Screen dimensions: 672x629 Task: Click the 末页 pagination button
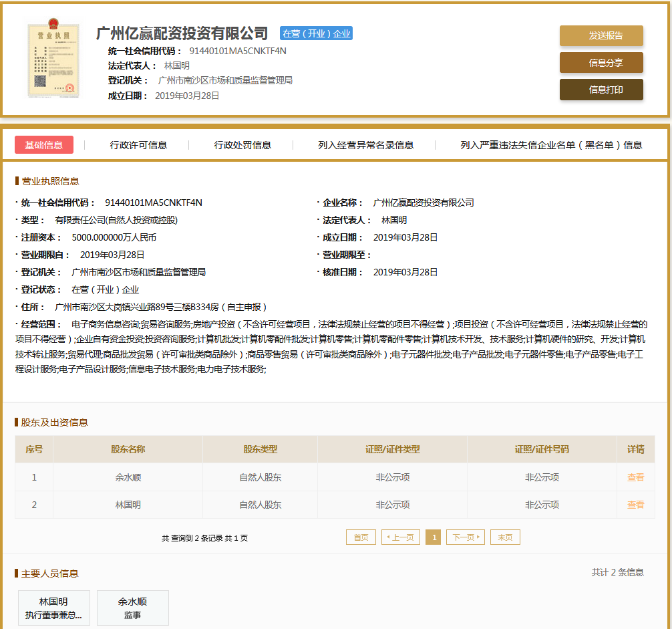(504, 536)
